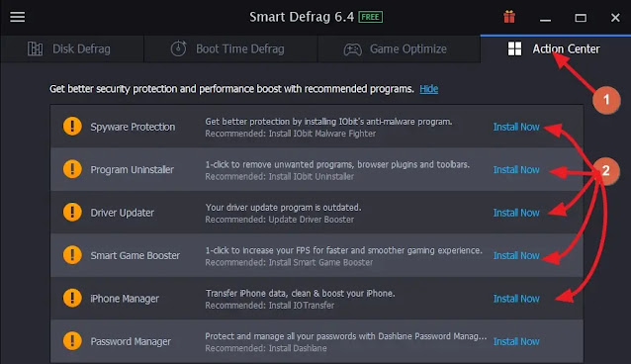The height and width of the screenshot is (364, 631).
Task: Click 'Recommended: Install Smart Game Booster' text
Action: tap(289, 262)
